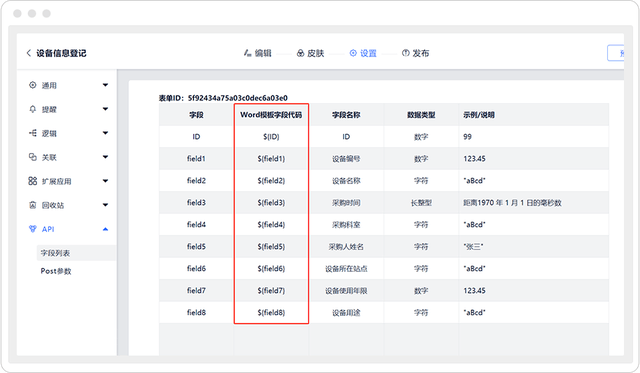640x373 pixels.
Task: Expand the 提醒 section arrow
Action: [x=105, y=109]
